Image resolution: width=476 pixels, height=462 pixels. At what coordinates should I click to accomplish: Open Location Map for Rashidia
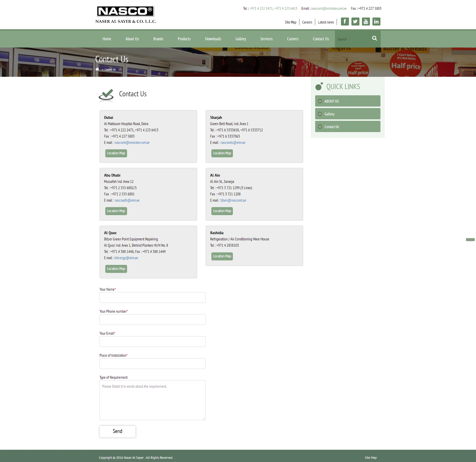(x=222, y=256)
